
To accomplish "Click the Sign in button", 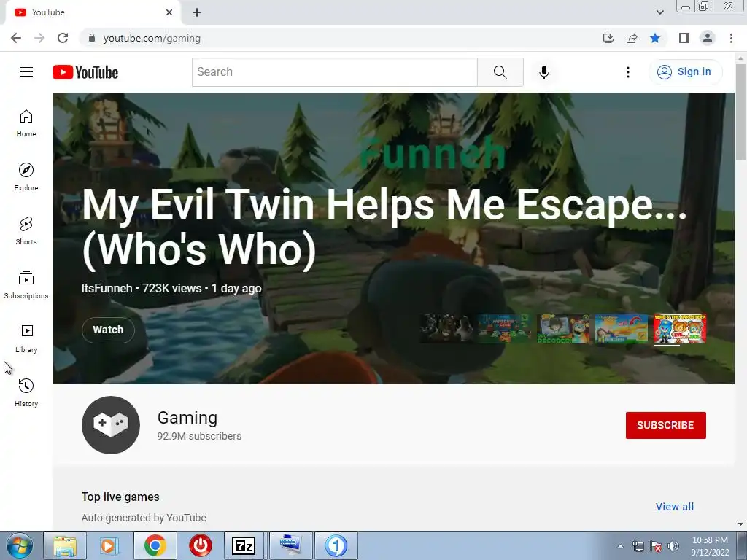I will (x=685, y=72).
